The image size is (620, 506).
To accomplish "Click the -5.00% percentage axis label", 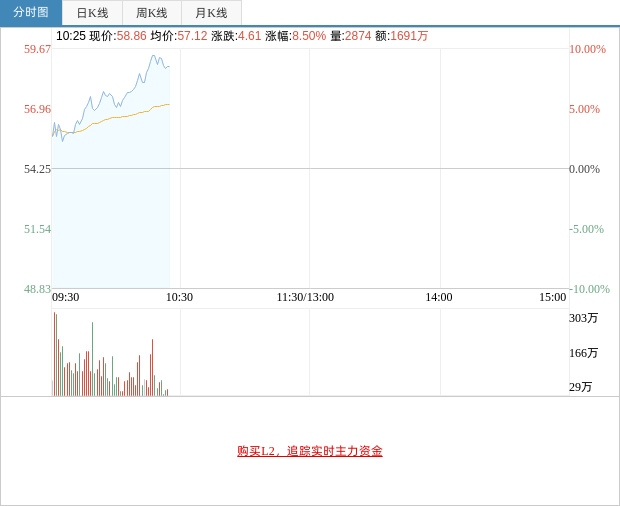I will pos(586,229).
